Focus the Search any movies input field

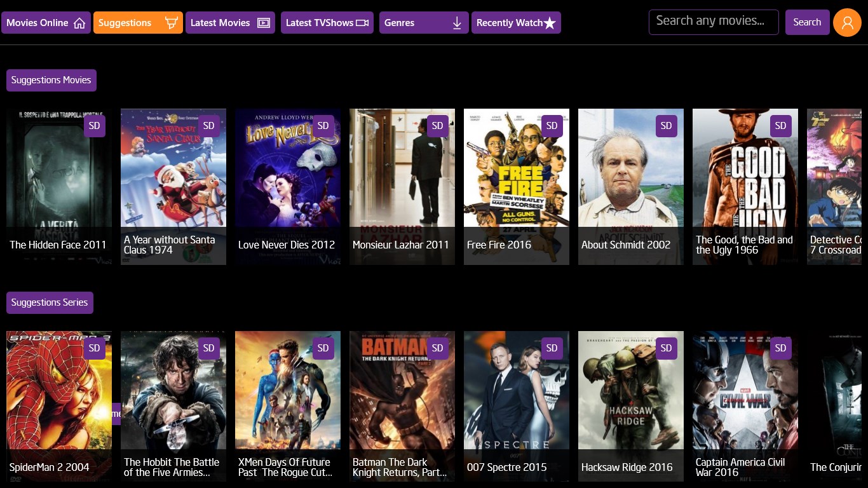click(714, 22)
